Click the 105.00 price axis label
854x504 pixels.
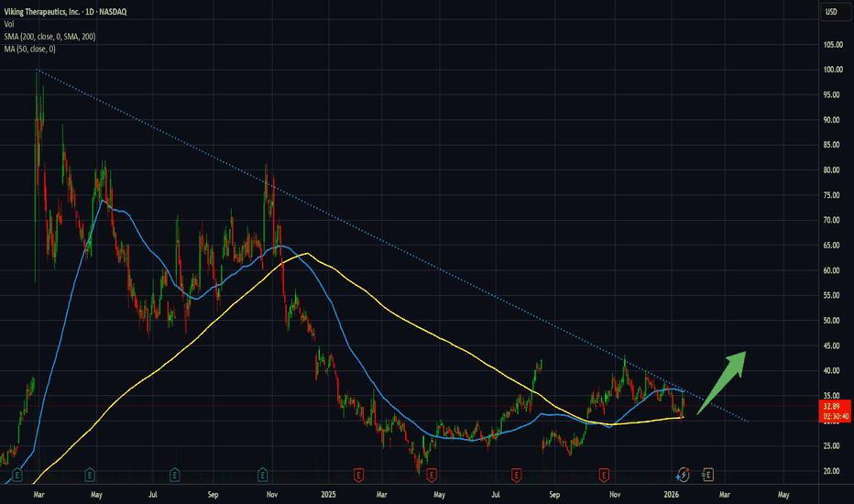click(833, 45)
